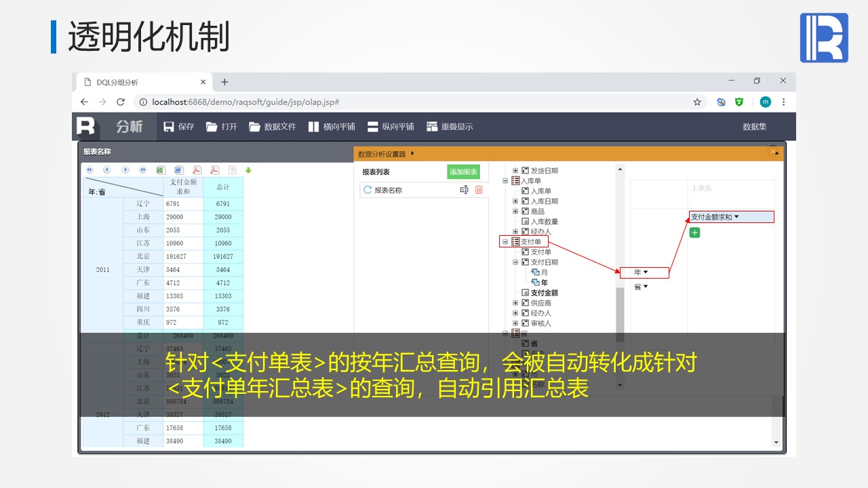868x488 pixels.
Task: Open a new browser tab
Action: (x=224, y=82)
